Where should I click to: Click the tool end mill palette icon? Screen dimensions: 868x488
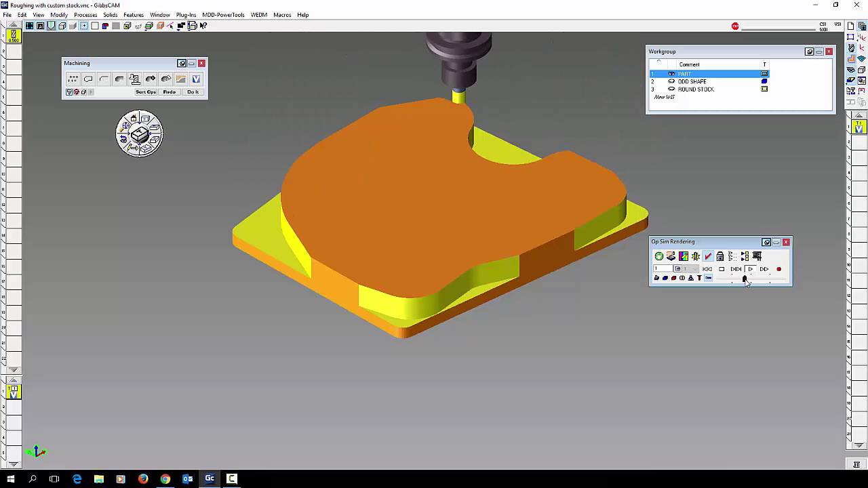pyautogui.click(x=852, y=48)
